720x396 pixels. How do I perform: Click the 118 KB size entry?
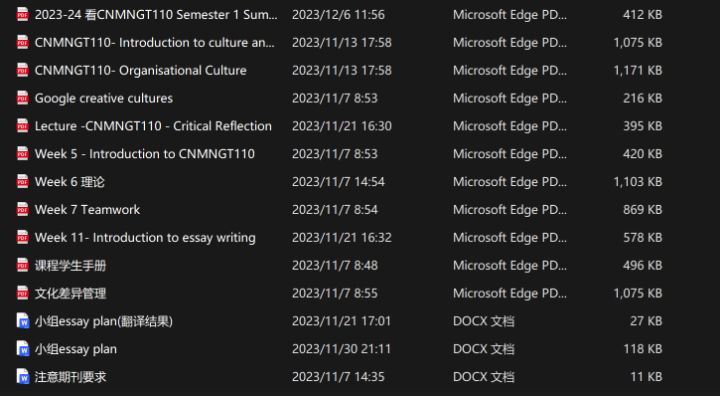point(642,349)
